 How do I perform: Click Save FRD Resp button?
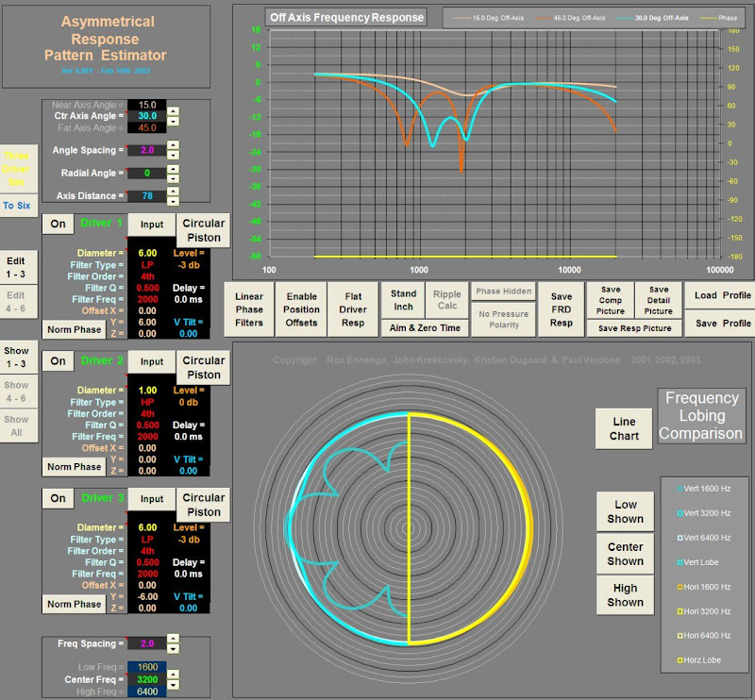tap(562, 308)
